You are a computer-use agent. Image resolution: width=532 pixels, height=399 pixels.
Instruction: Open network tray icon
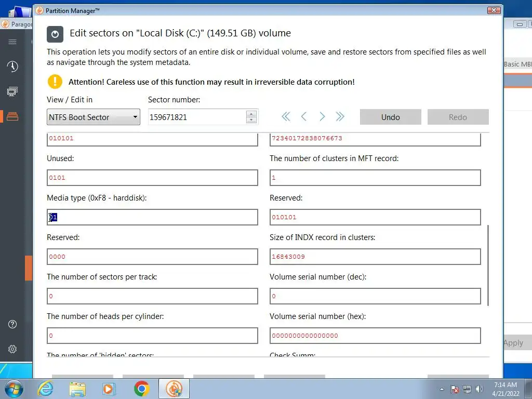click(x=467, y=389)
